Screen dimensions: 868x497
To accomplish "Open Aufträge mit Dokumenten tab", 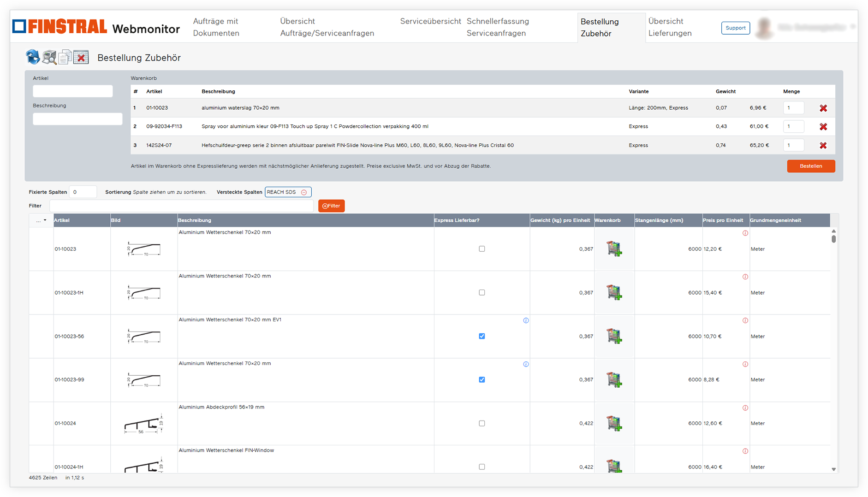I will point(216,27).
